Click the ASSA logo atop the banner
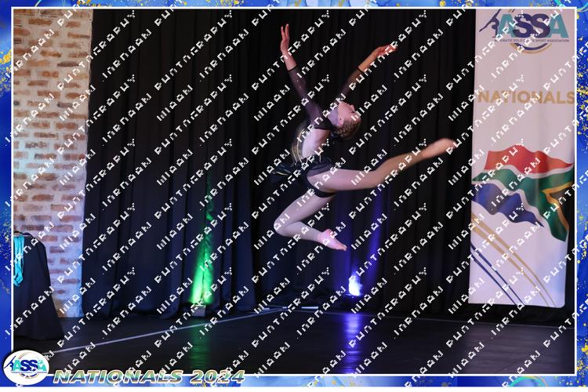 [524, 29]
